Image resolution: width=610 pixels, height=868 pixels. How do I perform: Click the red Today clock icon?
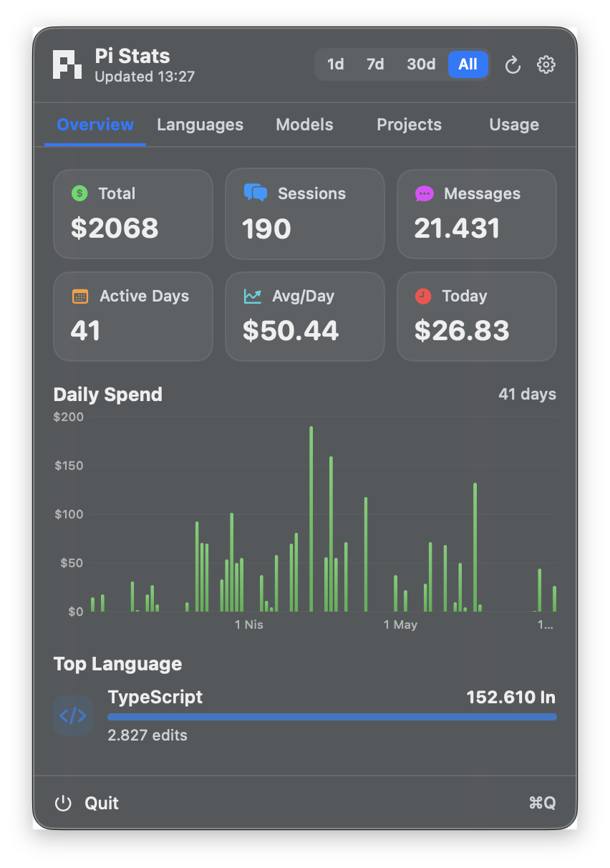click(424, 296)
